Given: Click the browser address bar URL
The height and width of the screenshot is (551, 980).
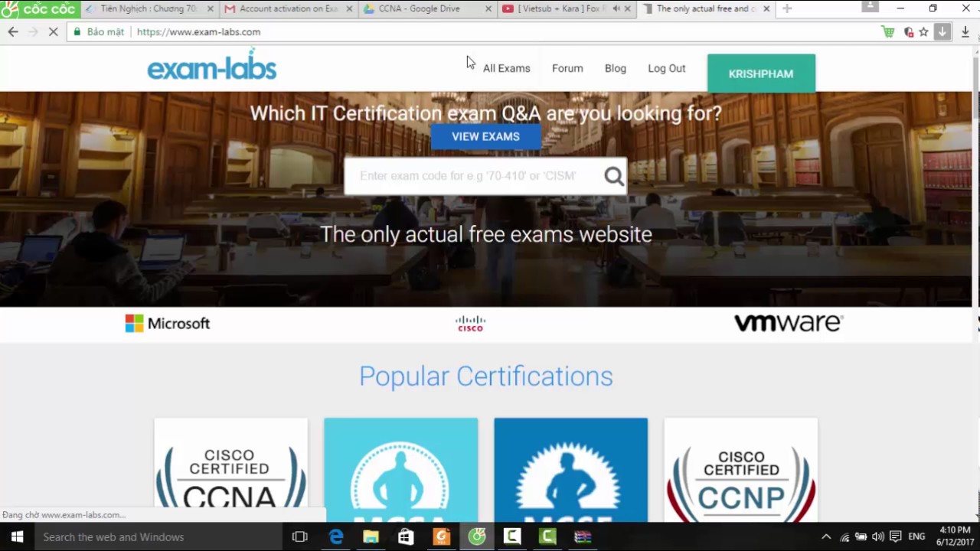Looking at the screenshot, I should coord(198,31).
